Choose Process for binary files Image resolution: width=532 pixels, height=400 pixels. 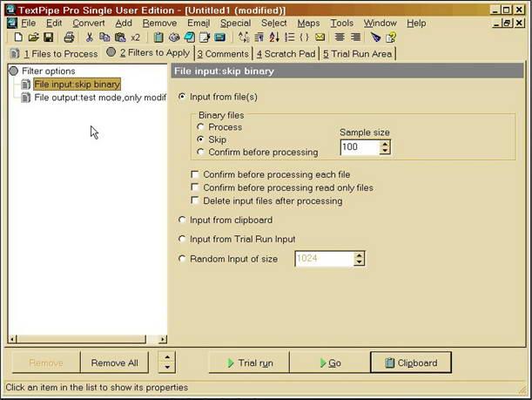[x=200, y=127]
